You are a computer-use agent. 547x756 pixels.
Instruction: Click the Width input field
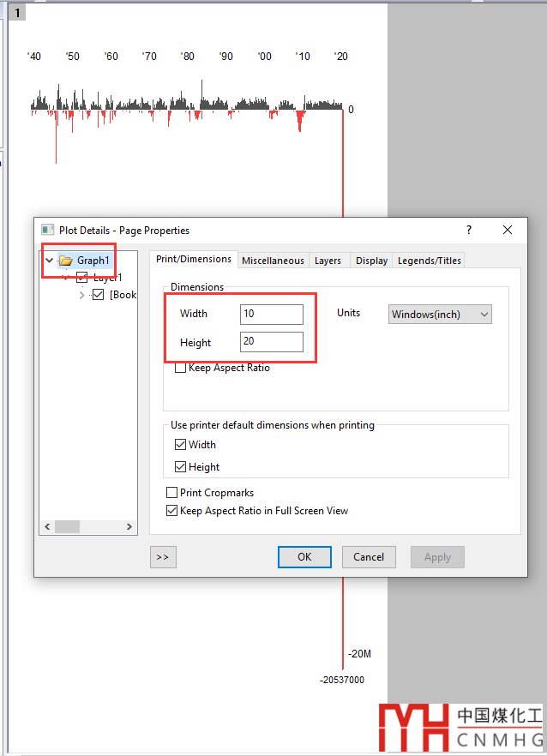coord(272,314)
